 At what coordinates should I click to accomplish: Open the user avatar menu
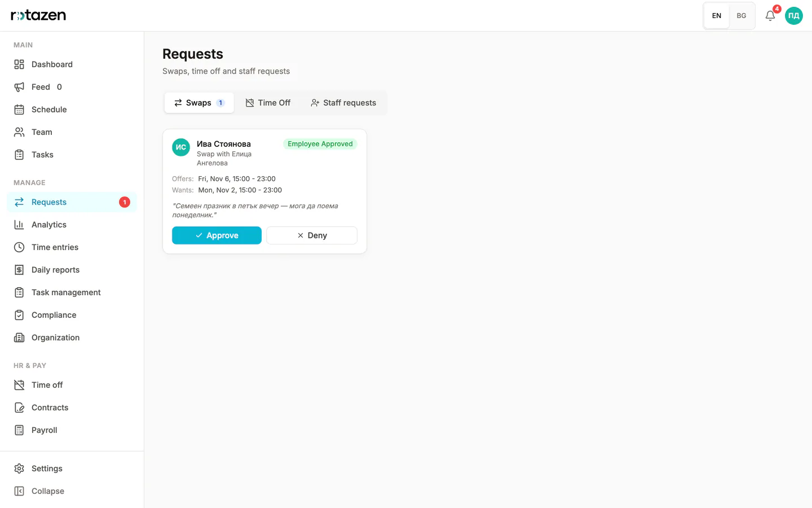[794, 16]
